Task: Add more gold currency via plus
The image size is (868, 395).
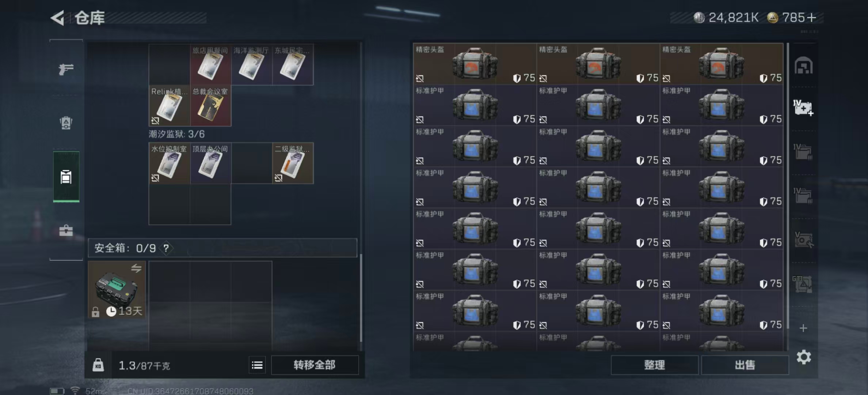Action: (x=811, y=18)
